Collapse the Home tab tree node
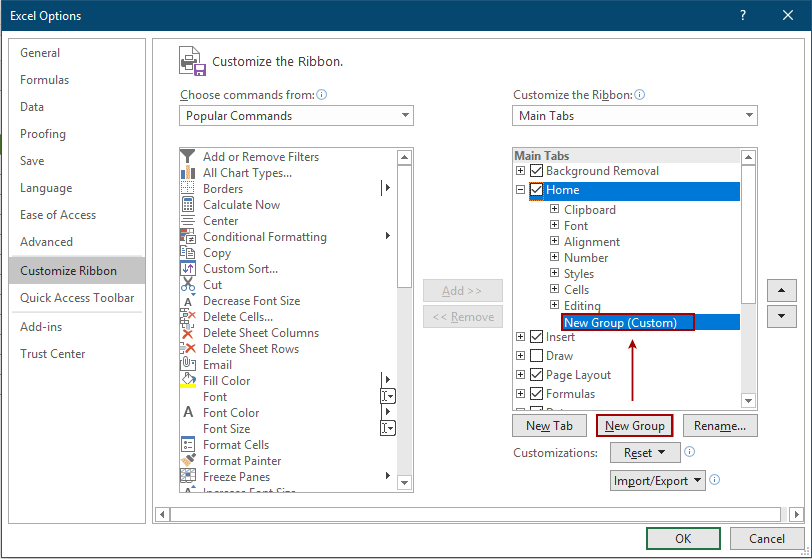Image resolution: width=812 pixels, height=559 pixels. (520, 190)
